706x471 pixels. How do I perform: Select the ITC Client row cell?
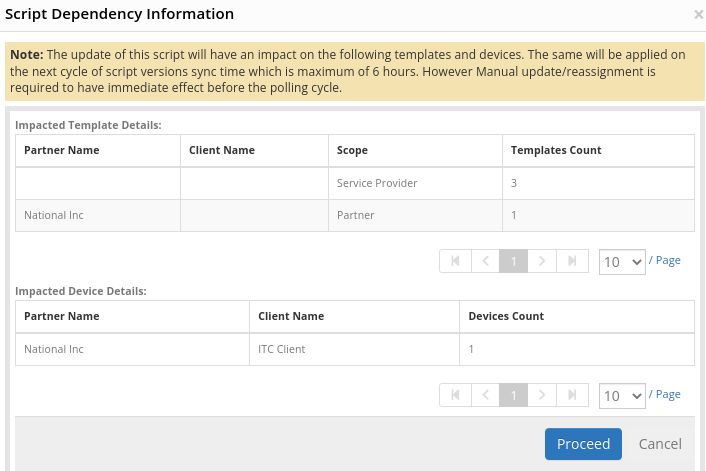click(282, 349)
